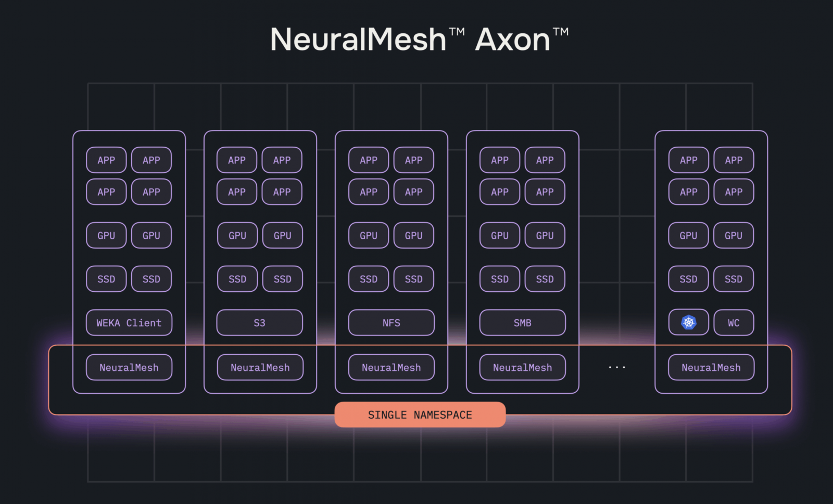Click NeuralMesh box below SMB
Screen dimensions: 833x504
[x=522, y=367]
